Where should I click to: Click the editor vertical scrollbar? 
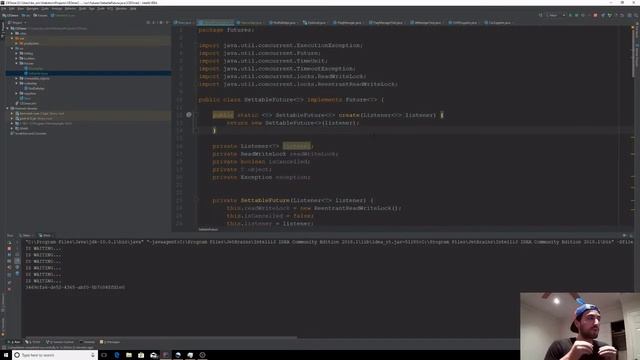click(633, 53)
